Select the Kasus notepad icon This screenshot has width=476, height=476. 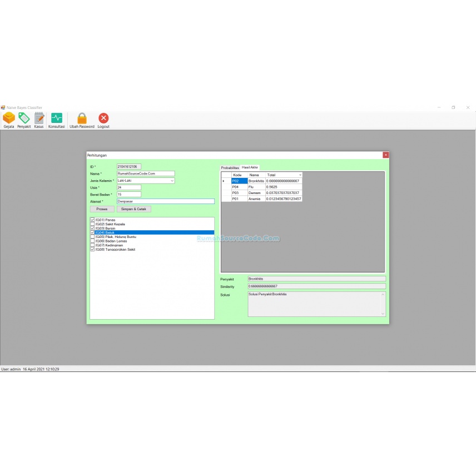tap(38, 118)
